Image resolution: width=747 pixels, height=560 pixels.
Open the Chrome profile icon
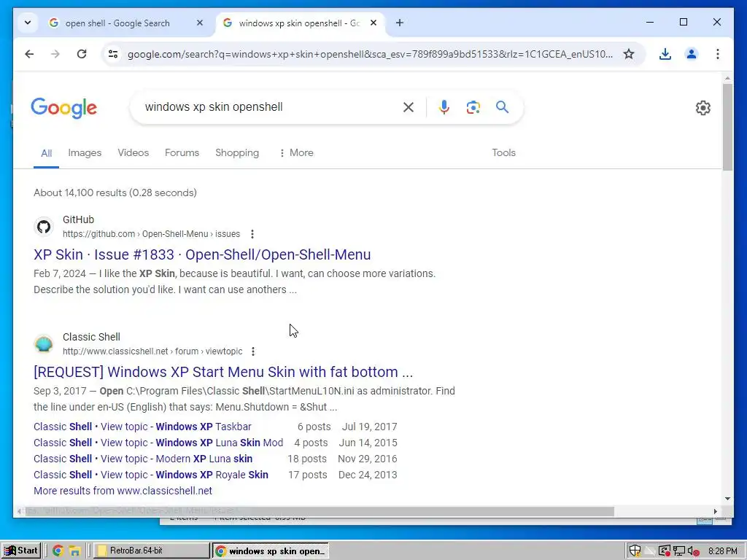(x=692, y=54)
